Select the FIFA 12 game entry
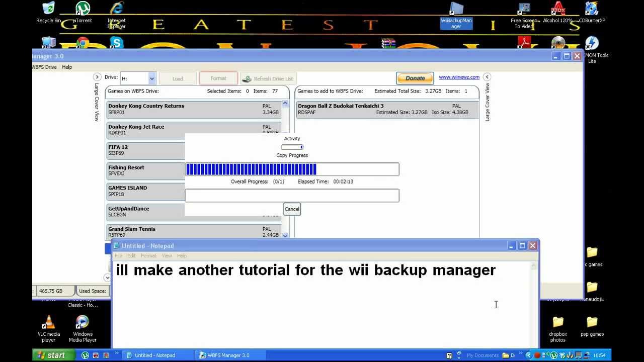This screenshot has width=644, height=362. [146, 150]
